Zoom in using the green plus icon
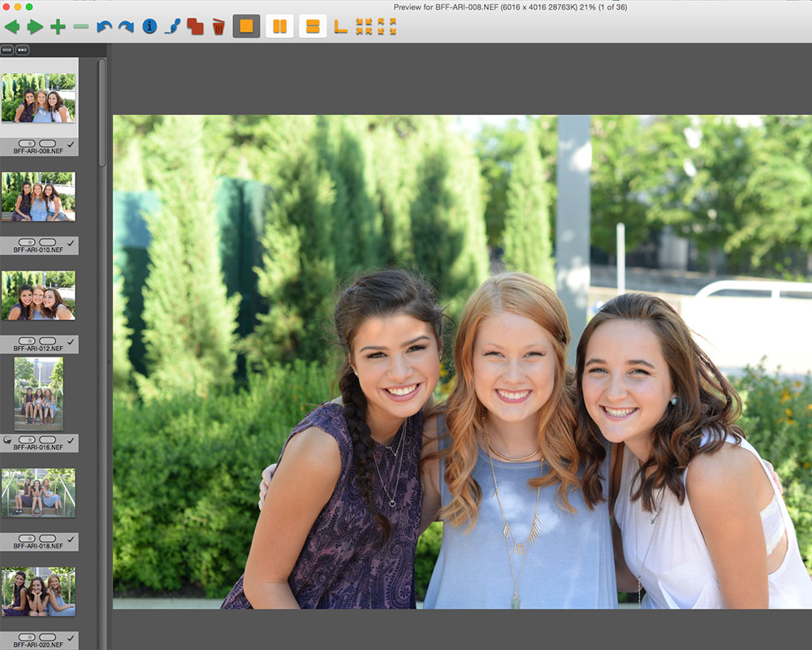 pos(58,26)
